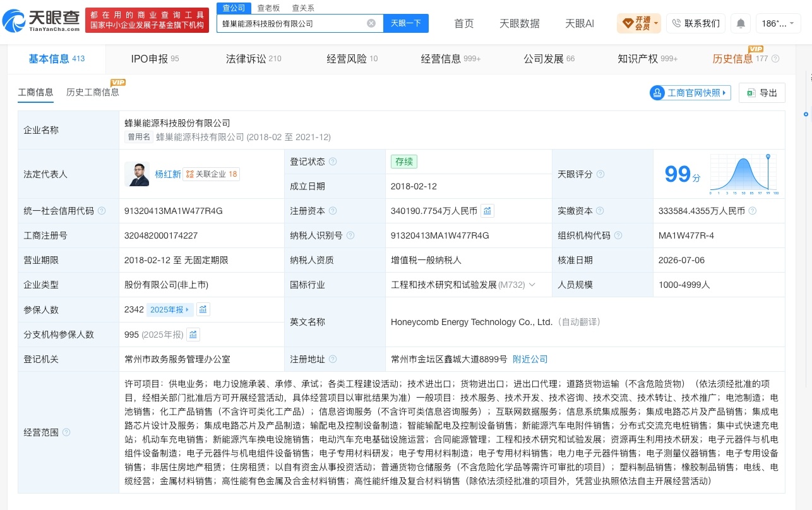Viewport: 812px width, 510px height.
Task: Select the 查公司 search tab
Action: [234, 8]
